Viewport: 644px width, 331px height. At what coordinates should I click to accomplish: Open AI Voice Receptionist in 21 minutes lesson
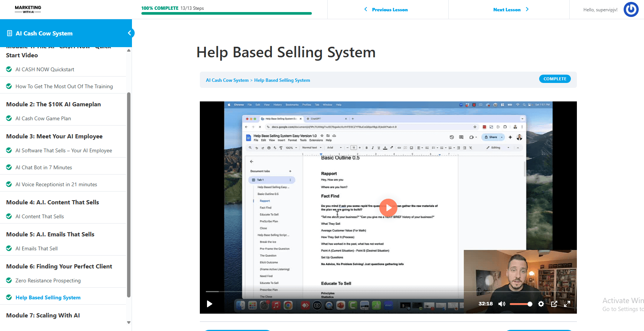(56, 184)
